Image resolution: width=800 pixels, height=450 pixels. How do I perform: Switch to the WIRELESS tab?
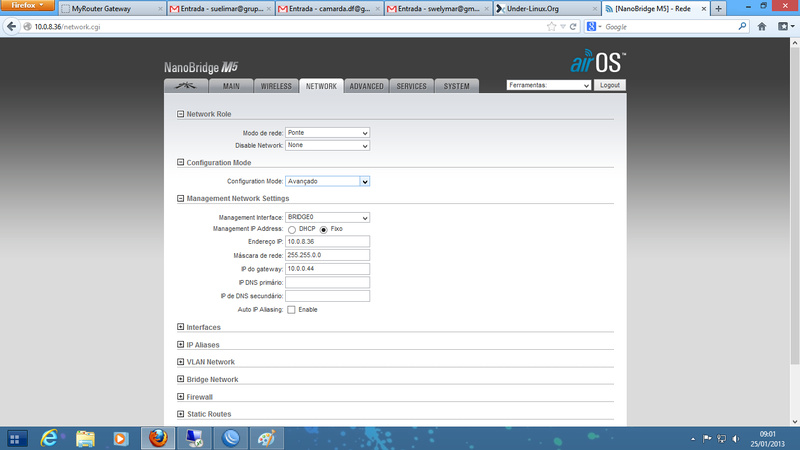click(x=276, y=86)
